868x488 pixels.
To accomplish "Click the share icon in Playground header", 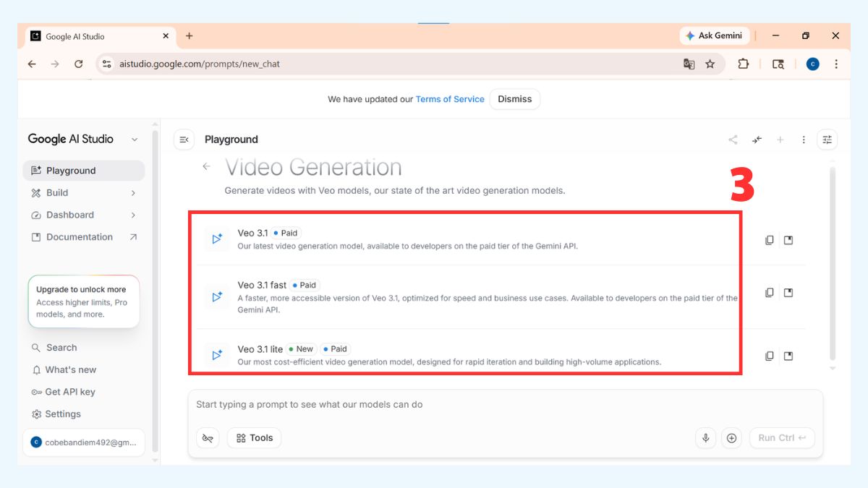I will click(733, 140).
